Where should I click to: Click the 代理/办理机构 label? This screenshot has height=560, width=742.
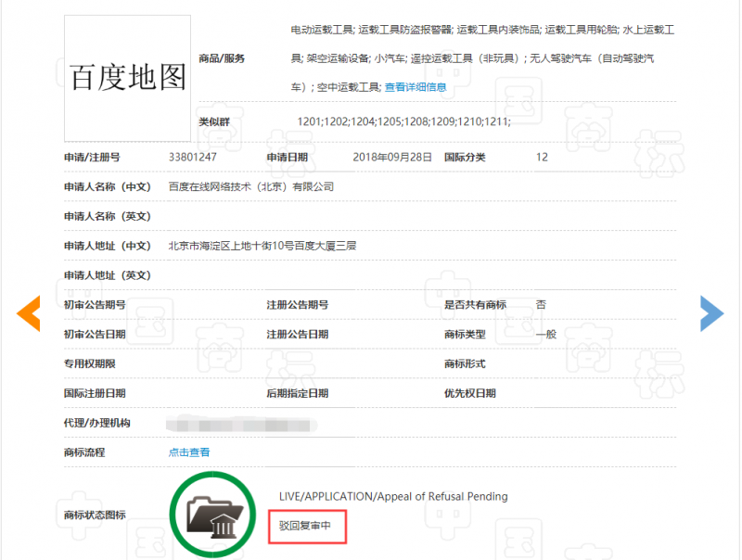click(x=97, y=423)
